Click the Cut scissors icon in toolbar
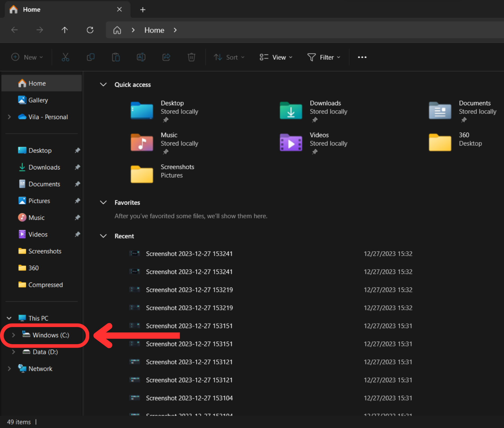Image resolution: width=504 pixels, height=428 pixels. click(x=65, y=57)
